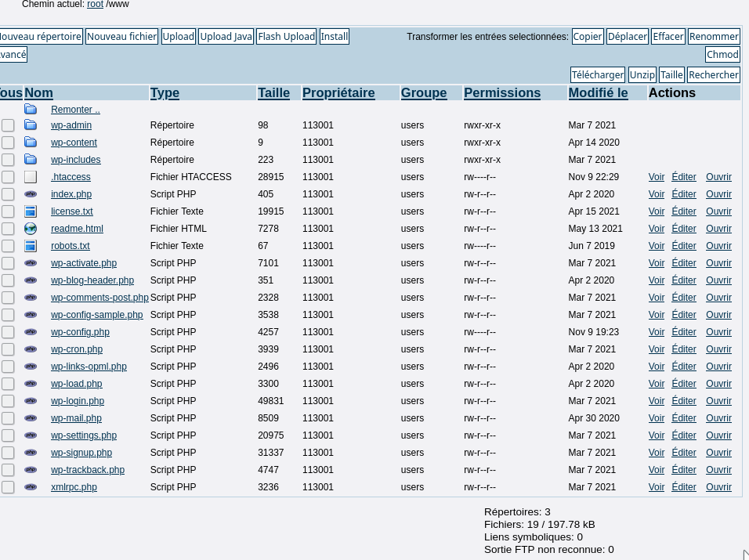Click the license.txt text file icon
Screen dimensions: 749x560
[31, 211]
